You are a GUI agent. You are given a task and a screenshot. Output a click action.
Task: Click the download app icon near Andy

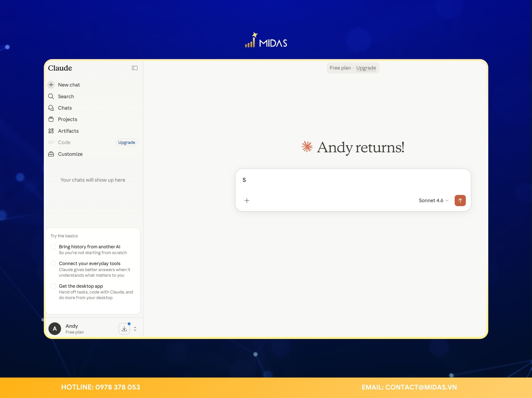124,329
